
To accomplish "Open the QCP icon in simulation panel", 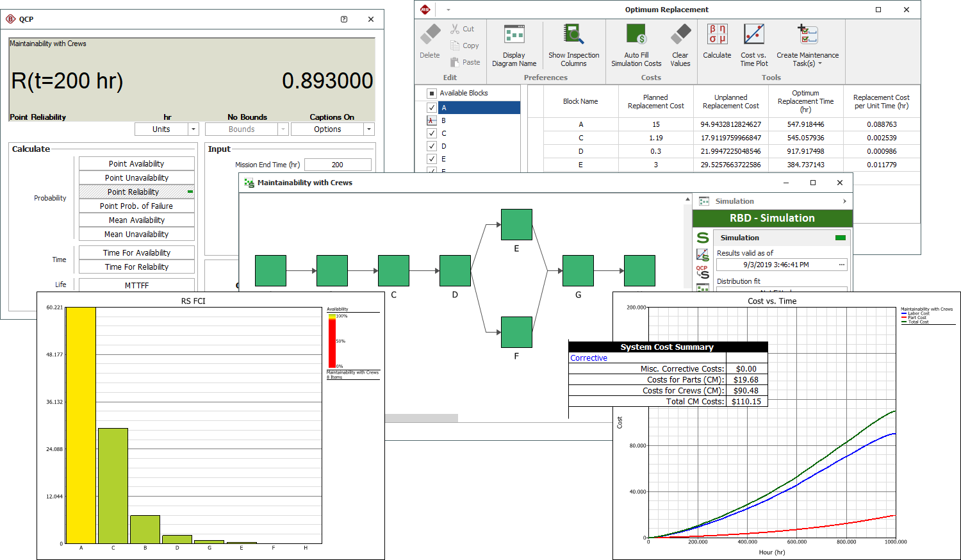I will point(703,272).
